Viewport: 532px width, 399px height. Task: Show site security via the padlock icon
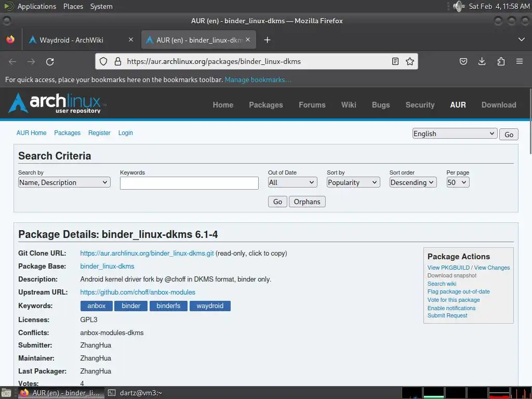tap(118, 61)
